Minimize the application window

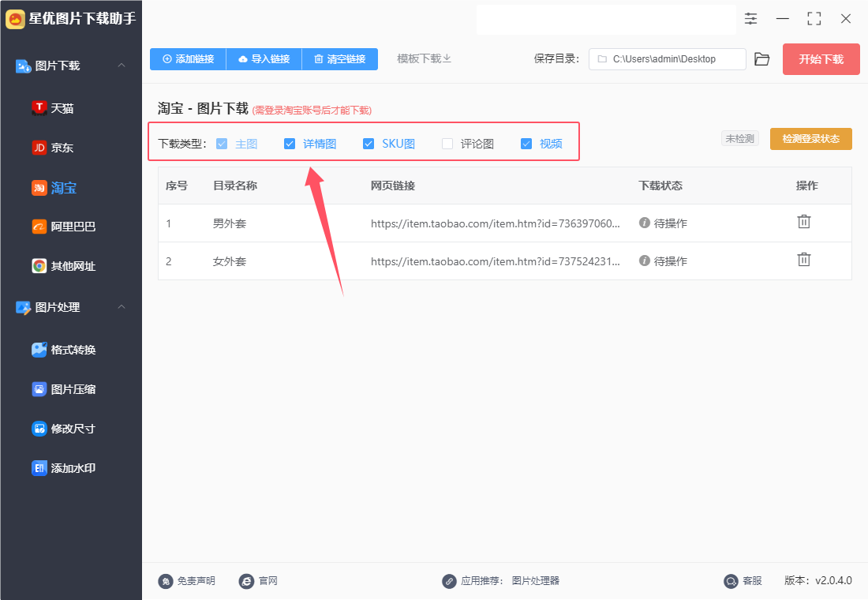[782, 19]
